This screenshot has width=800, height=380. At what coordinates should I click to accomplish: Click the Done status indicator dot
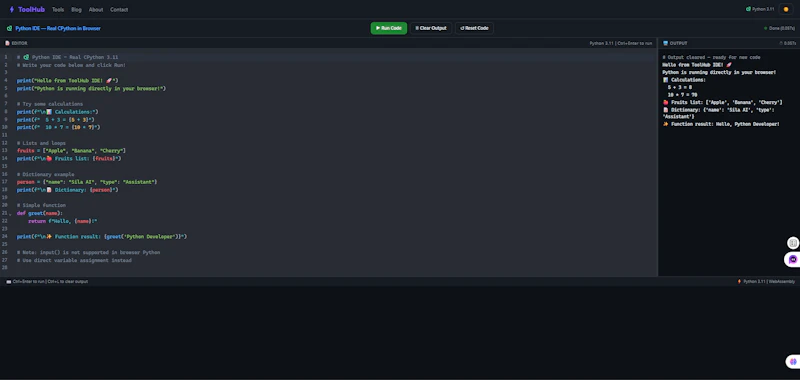tap(765, 29)
